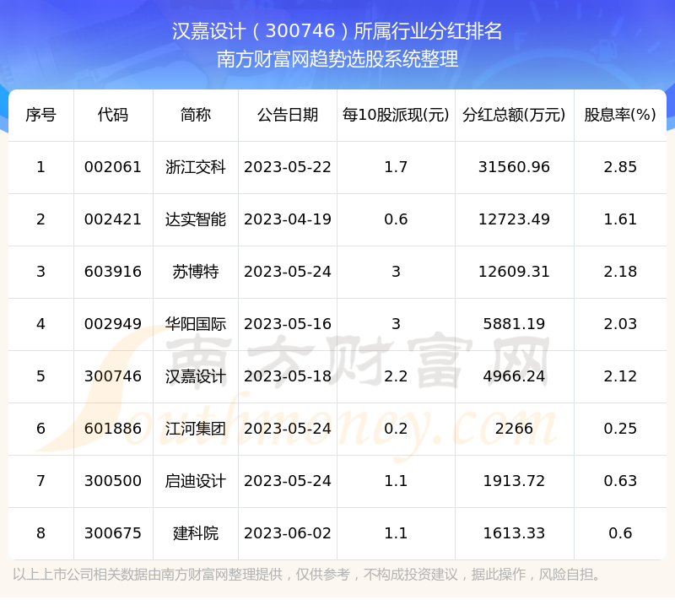675x616 pixels.
Task: Select stock code 603916
Action: click(x=113, y=272)
